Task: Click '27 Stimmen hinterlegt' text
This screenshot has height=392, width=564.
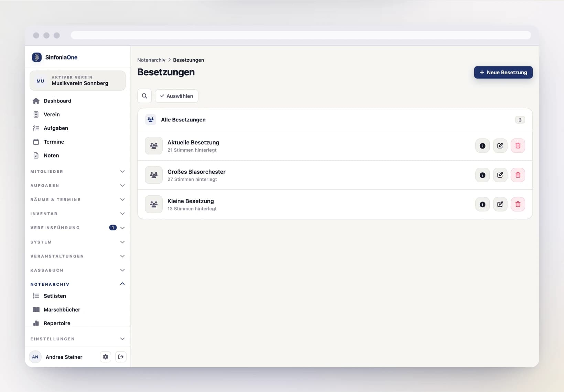Action: 192,179
